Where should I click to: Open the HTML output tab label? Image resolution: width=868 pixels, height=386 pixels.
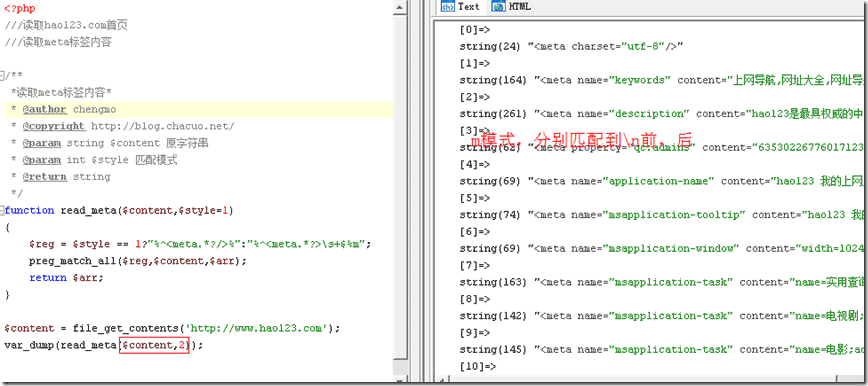coord(520,7)
